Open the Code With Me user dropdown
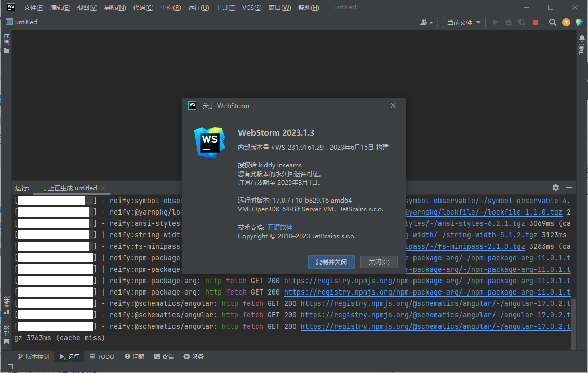 coord(426,22)
